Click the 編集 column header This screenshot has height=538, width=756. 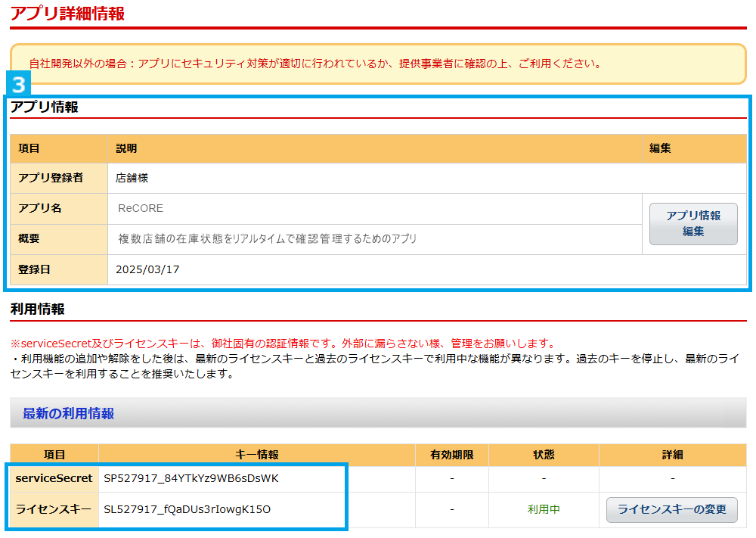660,148
